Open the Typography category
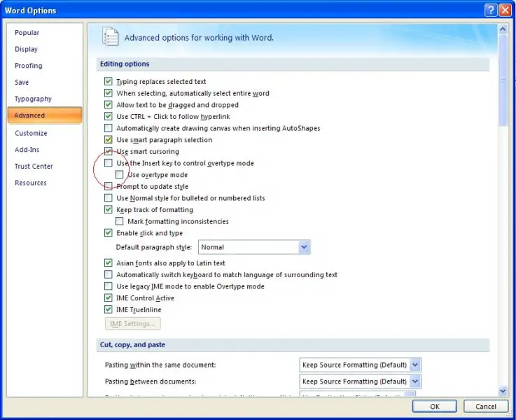The image size is (516, 420). pos(33,99)
